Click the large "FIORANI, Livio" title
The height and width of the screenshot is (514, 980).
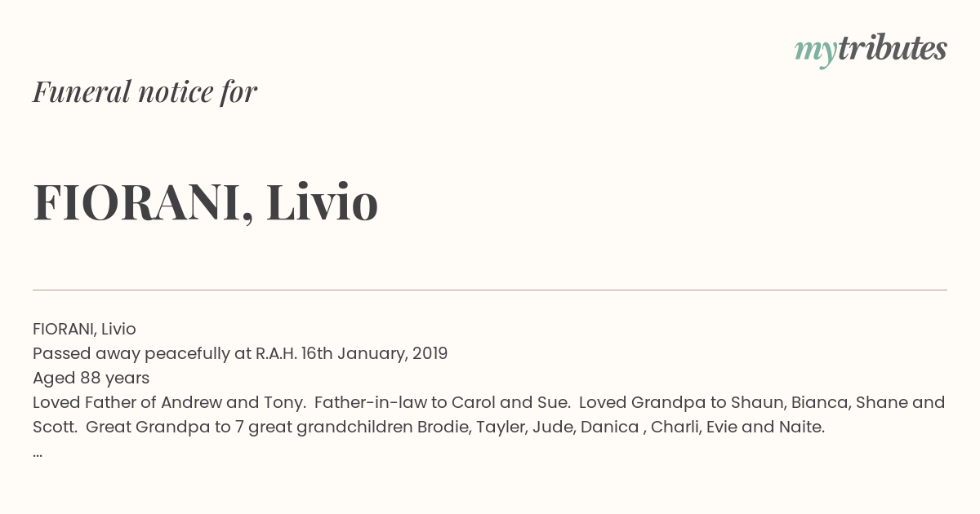pos(206,202)
